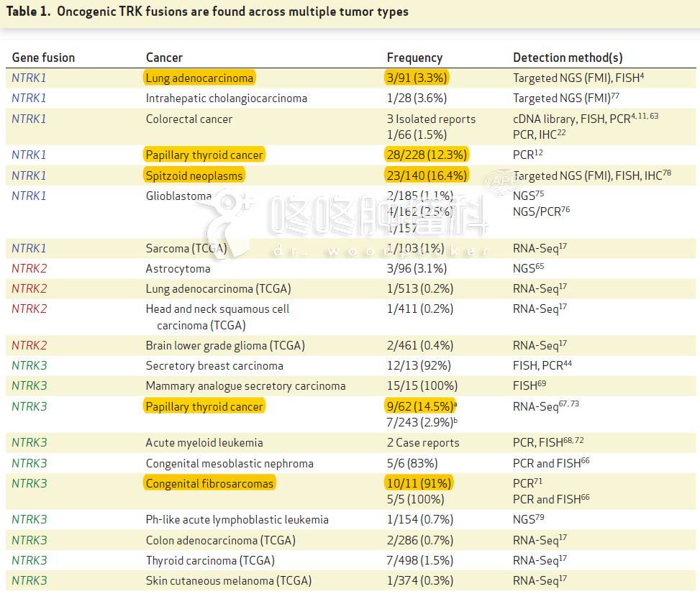Screen dimensions: 700x594
Task: Select the "Intrahepatic cholangiocarcinoma" cell
Action: pos(226,99)
